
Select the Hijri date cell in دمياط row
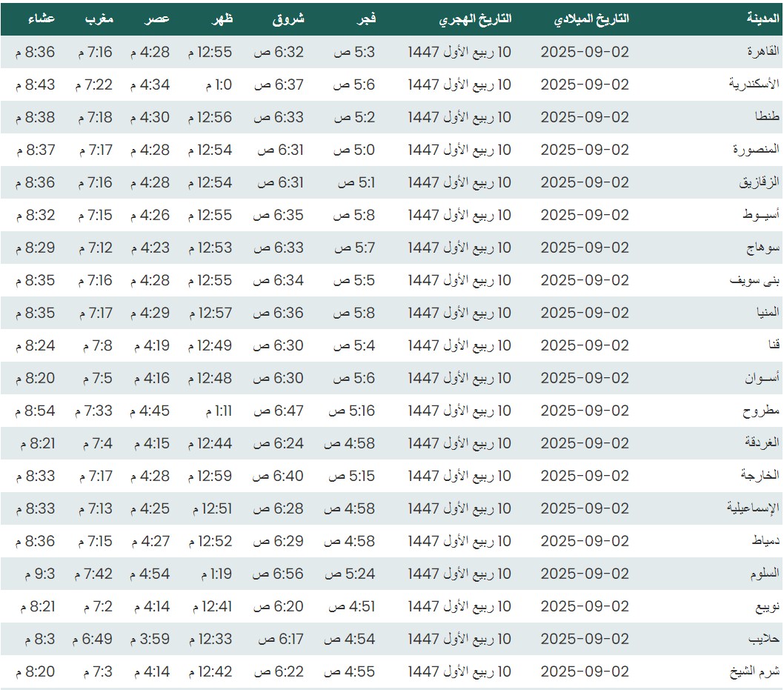[459, 541]
